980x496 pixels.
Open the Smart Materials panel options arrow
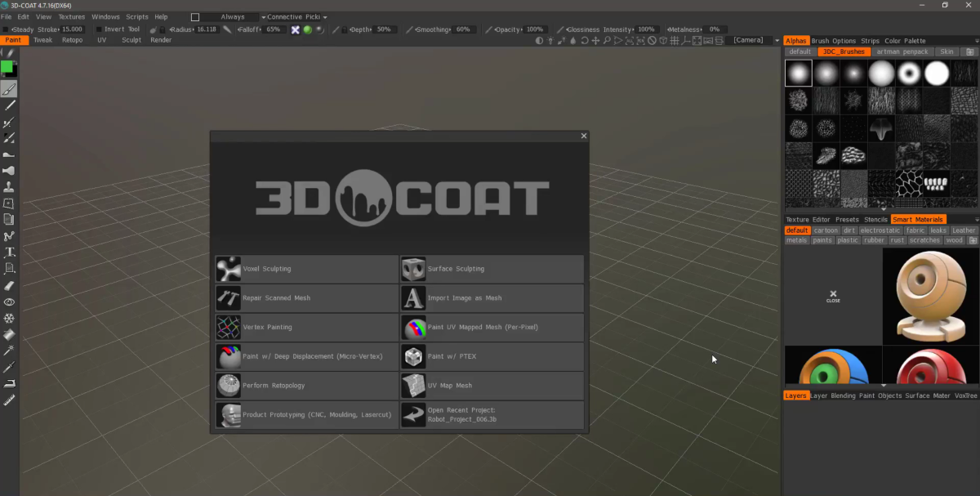(975, 220)
